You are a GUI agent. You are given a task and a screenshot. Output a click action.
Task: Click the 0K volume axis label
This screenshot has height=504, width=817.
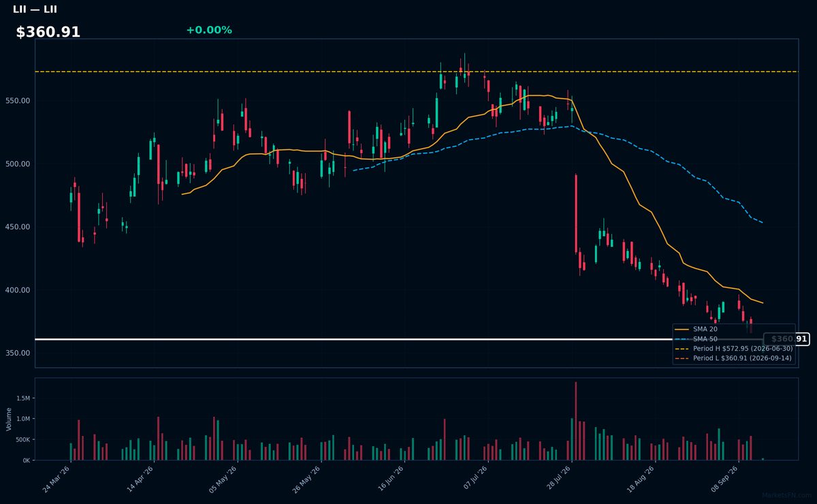click(x=27, y=460)
